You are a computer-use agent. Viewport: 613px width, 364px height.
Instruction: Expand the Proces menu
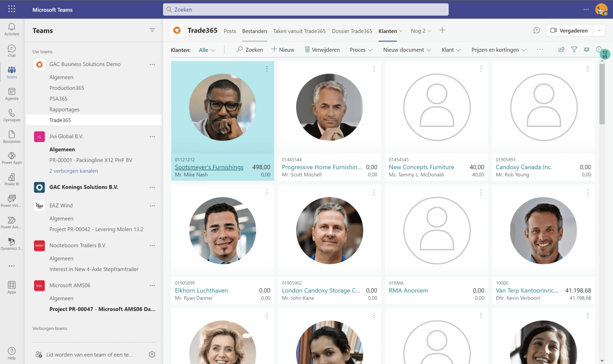(361, 50)
